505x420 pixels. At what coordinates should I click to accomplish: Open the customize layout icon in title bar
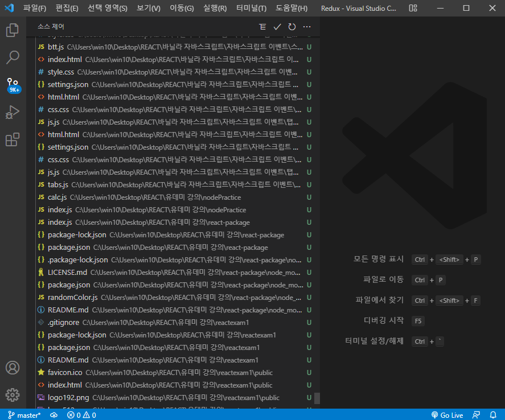pyautogui.click(x=413, y=8)
